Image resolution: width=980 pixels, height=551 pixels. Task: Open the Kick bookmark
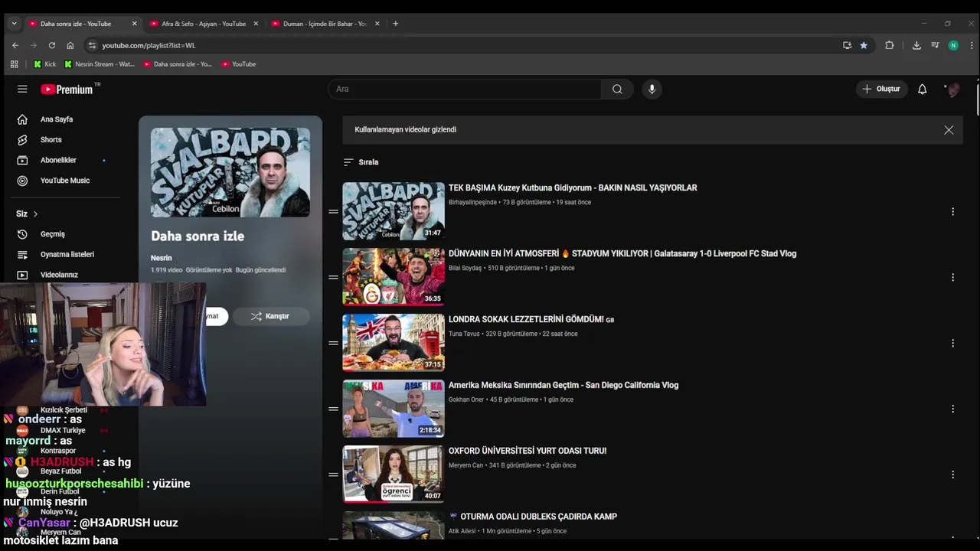point(44,64)
